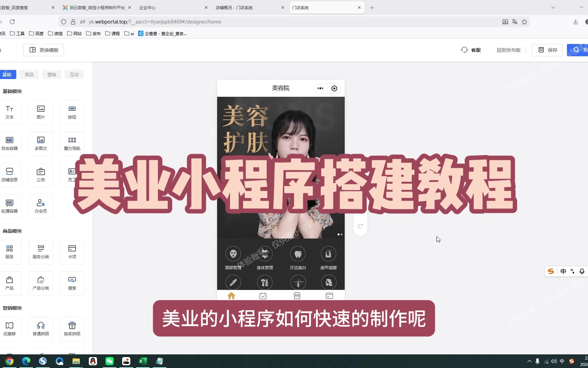The height and width of the screenshot is (368, 588).
Task: Show hidden system tray icons
Action: (x=529, y=361)
